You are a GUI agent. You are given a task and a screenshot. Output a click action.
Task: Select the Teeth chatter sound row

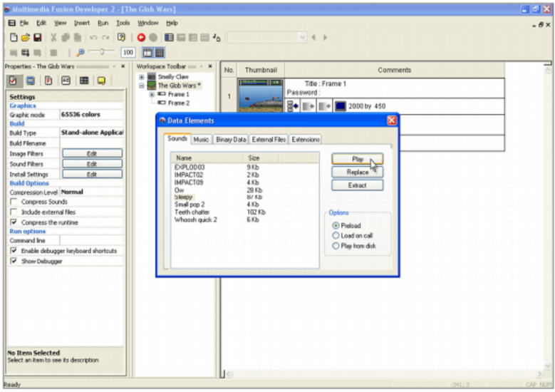[x=244, y=212]
